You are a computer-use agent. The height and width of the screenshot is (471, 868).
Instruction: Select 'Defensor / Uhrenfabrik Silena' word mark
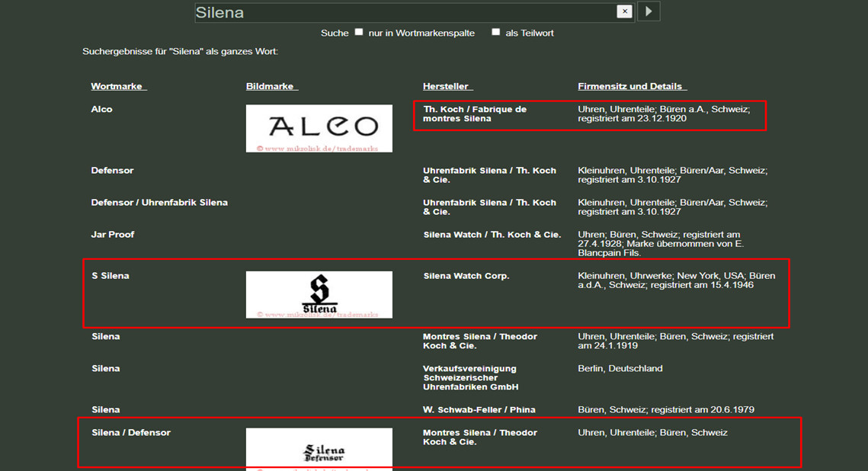tap(159, 203)
